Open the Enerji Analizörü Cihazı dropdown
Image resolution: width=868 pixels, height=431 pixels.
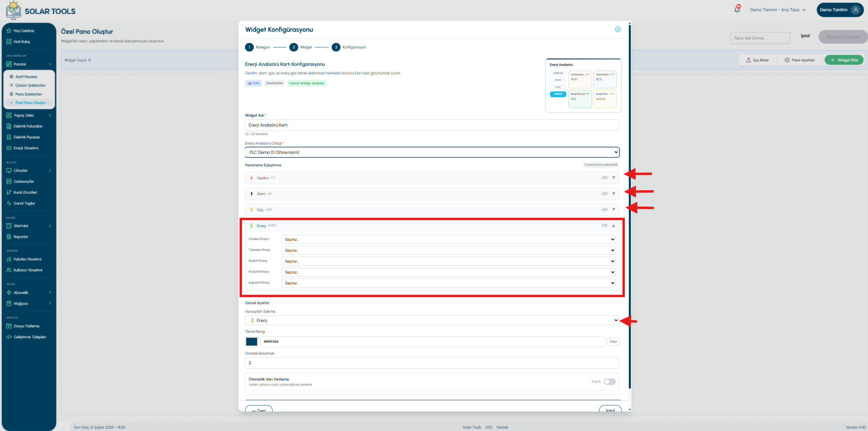point(432,152)
